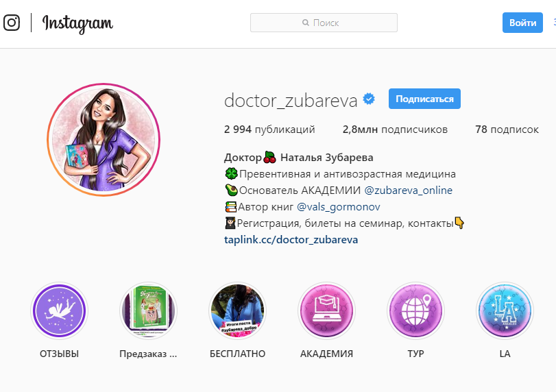
Task: Open the taplink.cc/doctor_zubareva link
Action: (x=291, y=240)
